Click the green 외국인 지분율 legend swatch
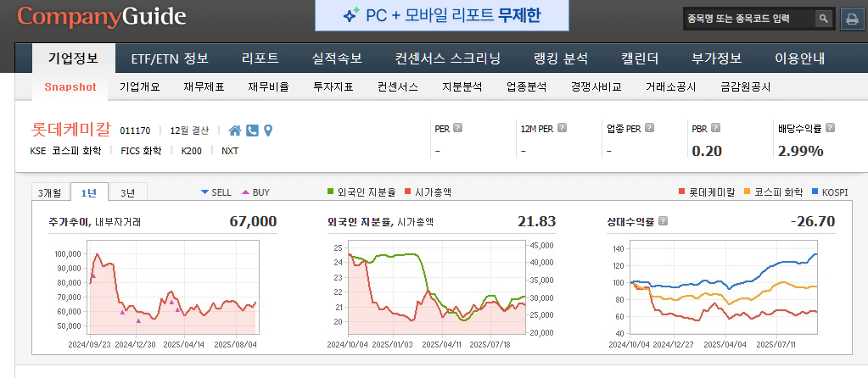Image resolution: width=868 pixels, height=378 pixels. (x=330, y=192)
